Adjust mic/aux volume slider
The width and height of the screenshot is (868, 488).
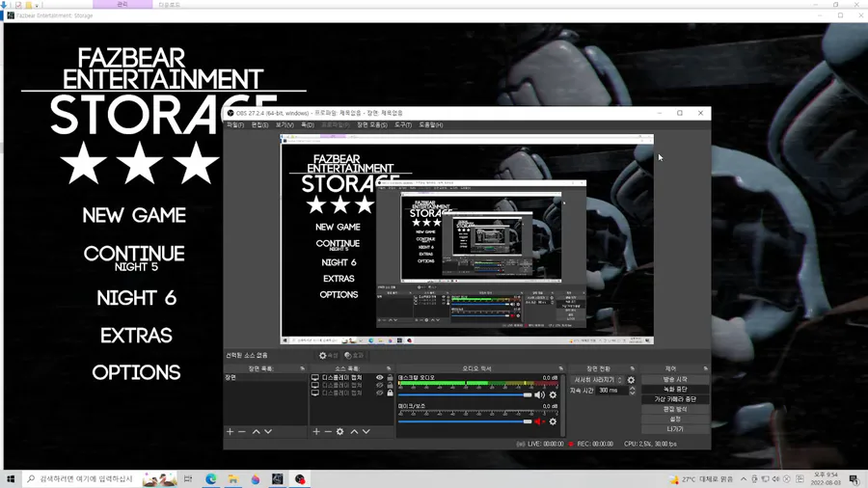tap(465, 421)
